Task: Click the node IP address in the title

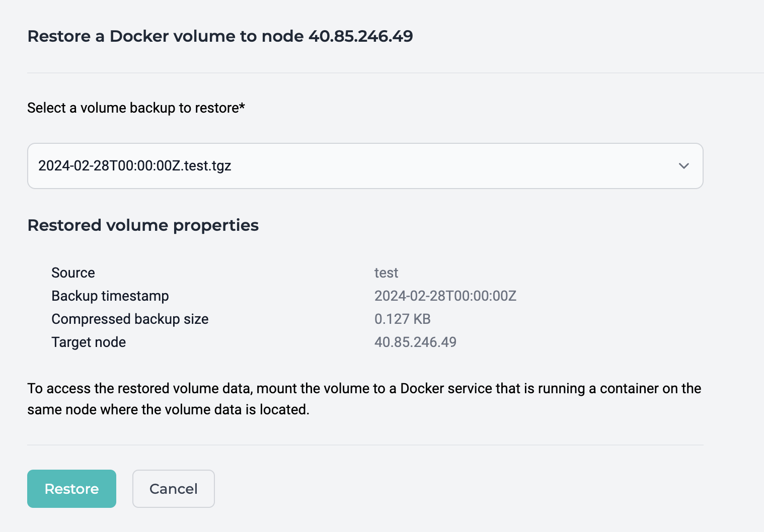Action: point(361,36)
